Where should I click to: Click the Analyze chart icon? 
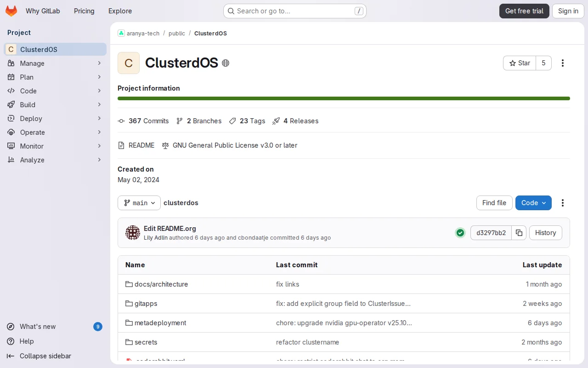[x=11, y=160]
